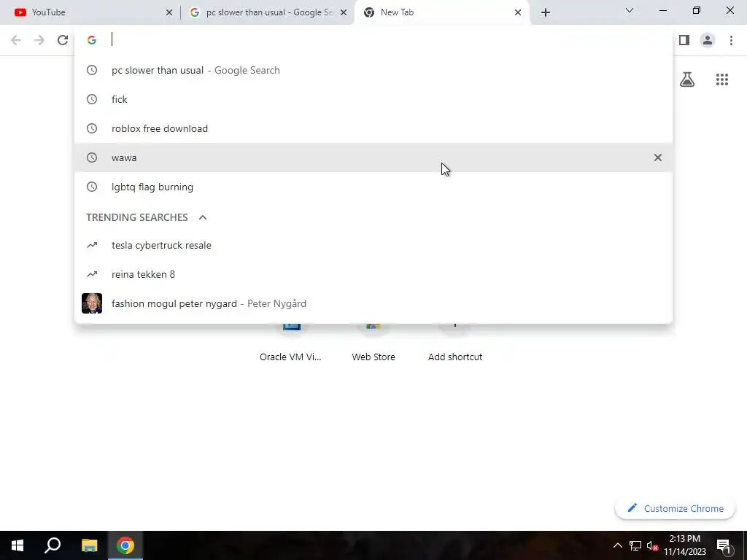Collapse the Trending Searches section

[x=203, y=217]
